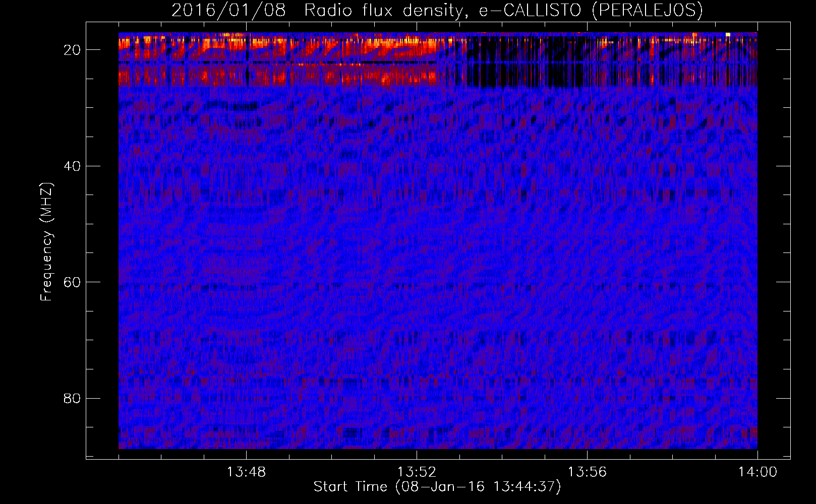Click the 13:56 time tick label
The width and height of the screenshot is (816, 504).
coord(587,472)
